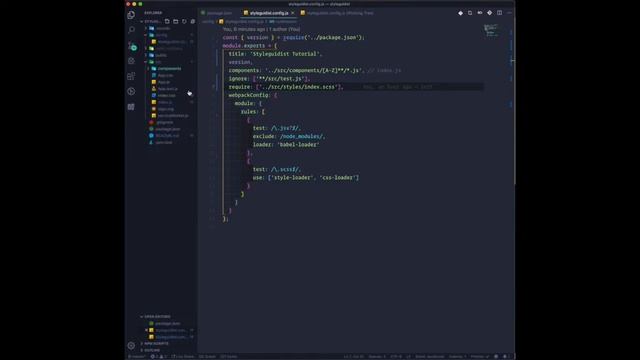The image size is (640, 360).
Task: Open logo.svg in the file tree
Action: (x=166, y=109)
